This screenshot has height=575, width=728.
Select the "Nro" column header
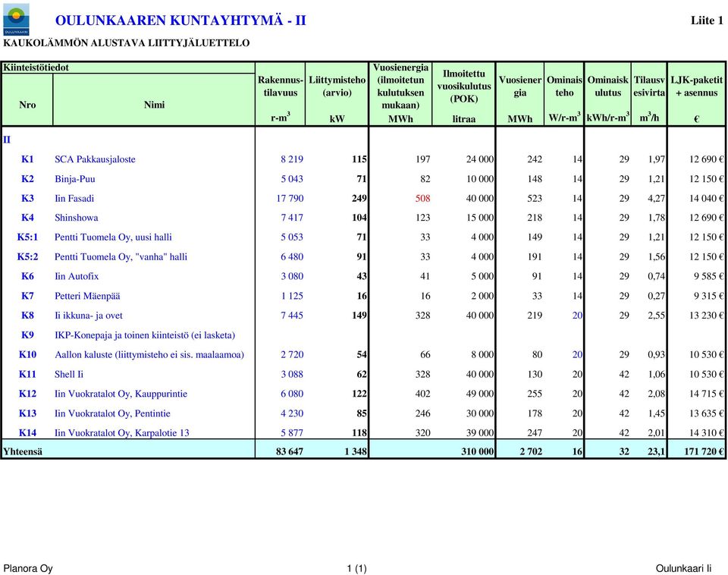(x=27, y=105)
